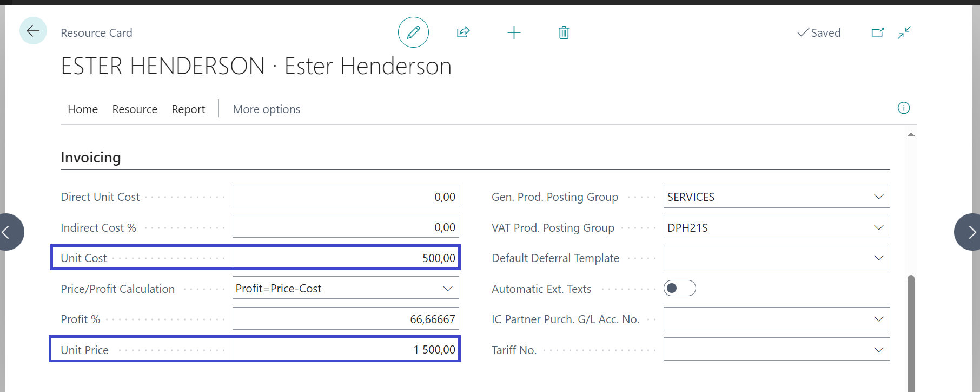Image resolution: width=980 pixels, height=392 pixels.
Task: Open the Report menu tab
Action: click(188, 109)
